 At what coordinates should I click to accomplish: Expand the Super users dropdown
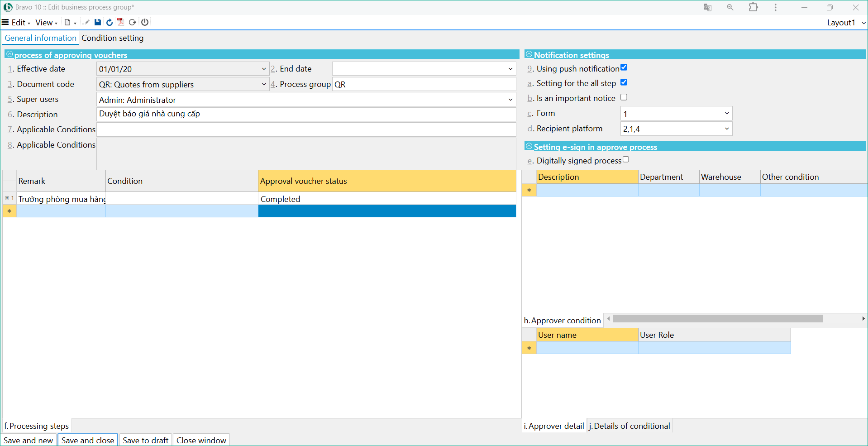click(x=510, y=100)
